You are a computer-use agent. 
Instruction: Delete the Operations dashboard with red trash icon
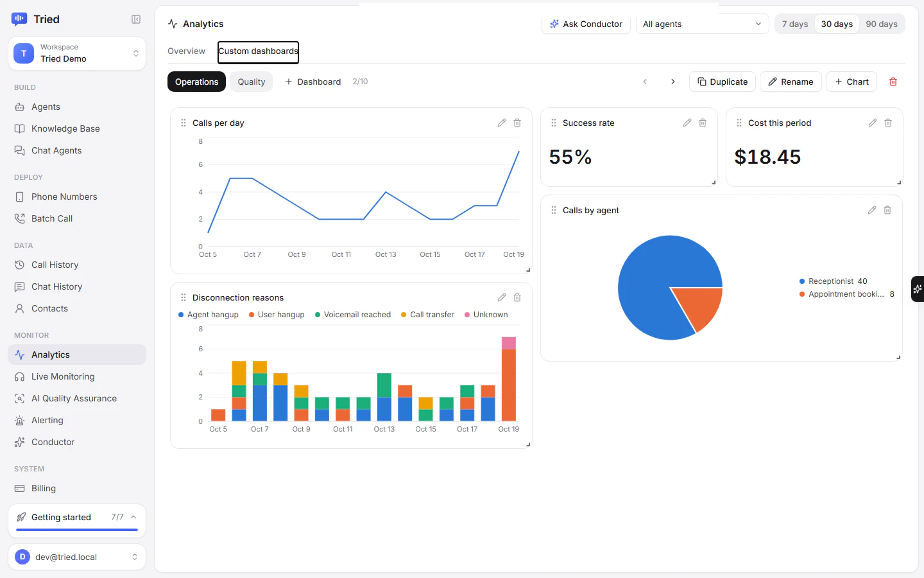point(893,82)
